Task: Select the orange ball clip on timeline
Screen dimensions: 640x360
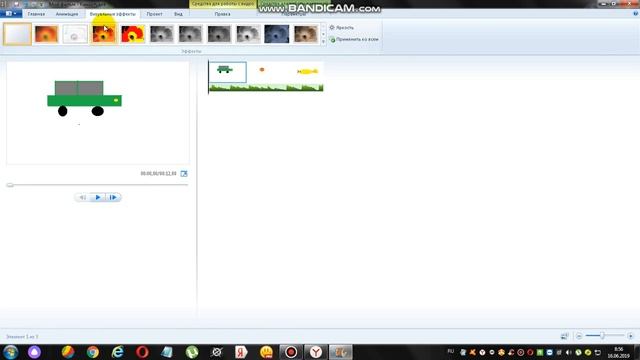Action: point(265,72)
